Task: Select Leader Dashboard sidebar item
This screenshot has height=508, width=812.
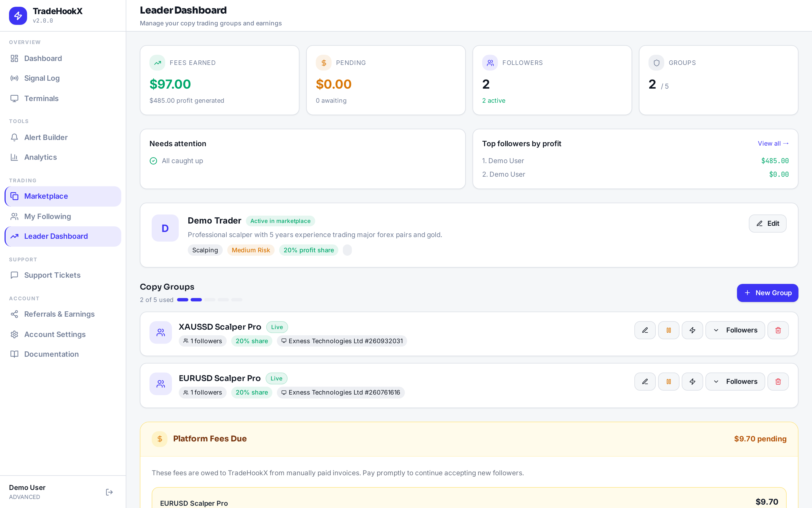Action: click(x=63, y=236)
